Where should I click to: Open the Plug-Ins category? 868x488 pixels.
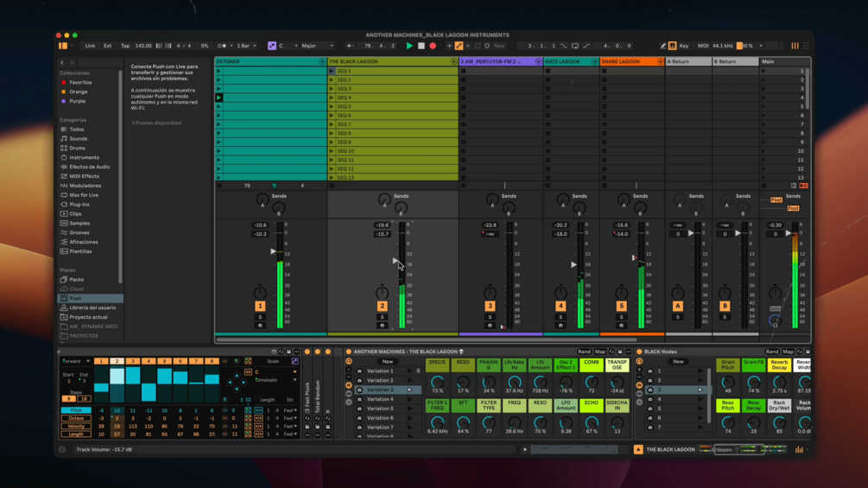pos(79,204)
